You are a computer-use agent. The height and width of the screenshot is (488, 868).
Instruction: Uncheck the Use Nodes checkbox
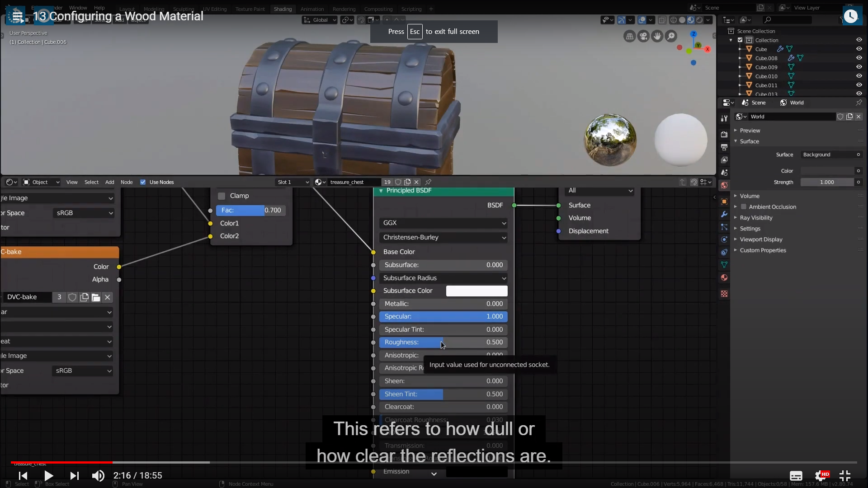[143, 182]
